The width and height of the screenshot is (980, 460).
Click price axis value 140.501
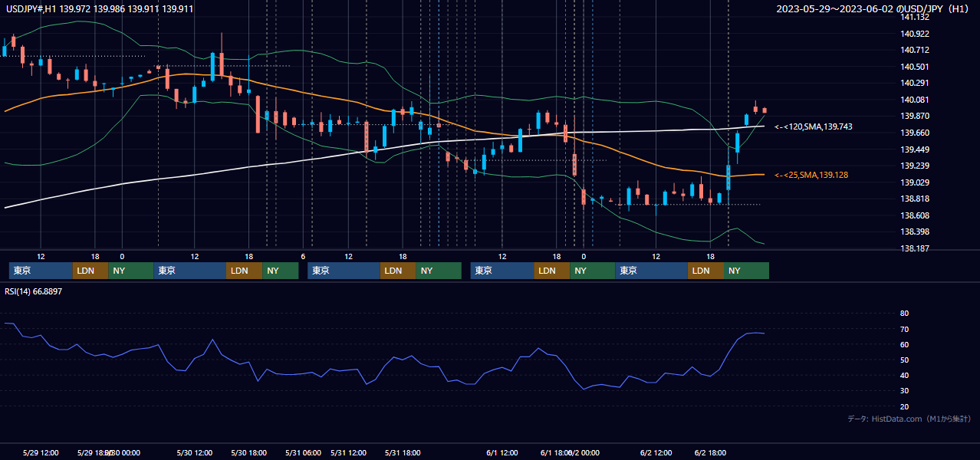coord(914,67)
